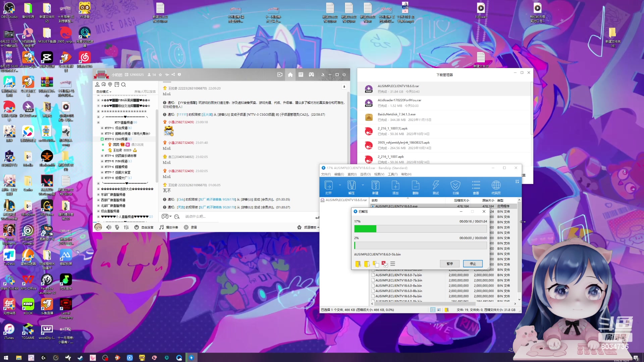Expand the dropdown arrow next to Extract (解压)
644x362 pixels.
363,185
